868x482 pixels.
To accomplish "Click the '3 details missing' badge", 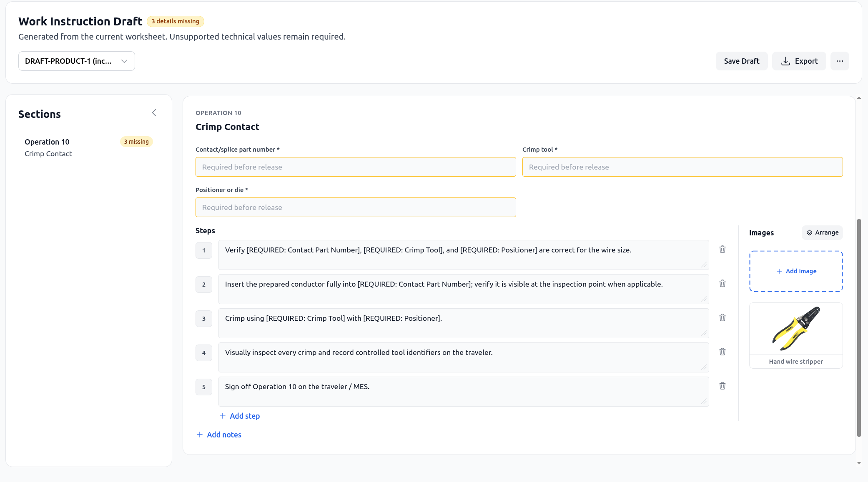I will tap(176, 21).
